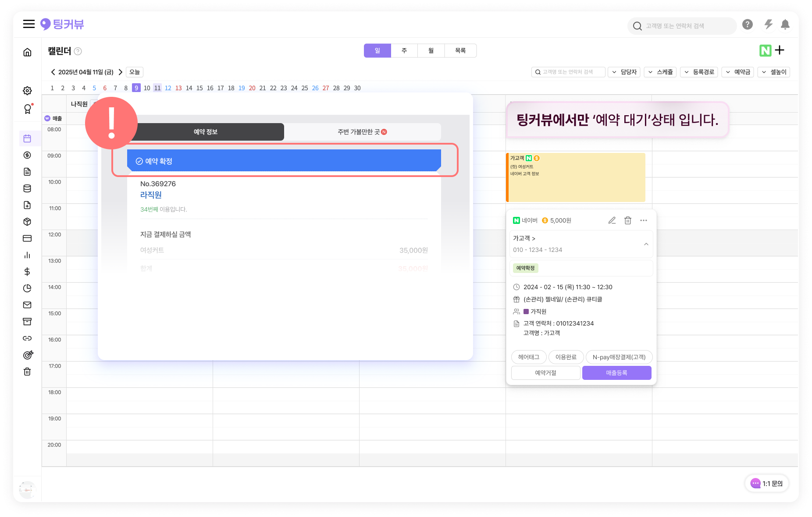Focus the top header customer search field
Screen dimensions: 812x517
(x=682, y=26)
